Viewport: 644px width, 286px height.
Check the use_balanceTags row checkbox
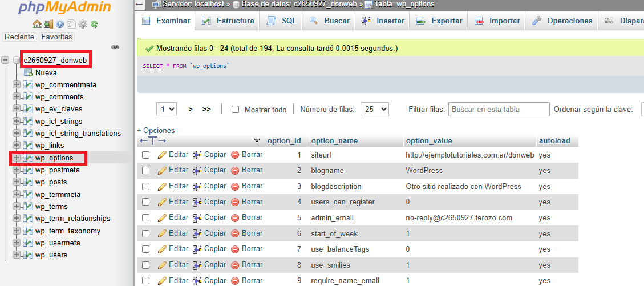145,249
